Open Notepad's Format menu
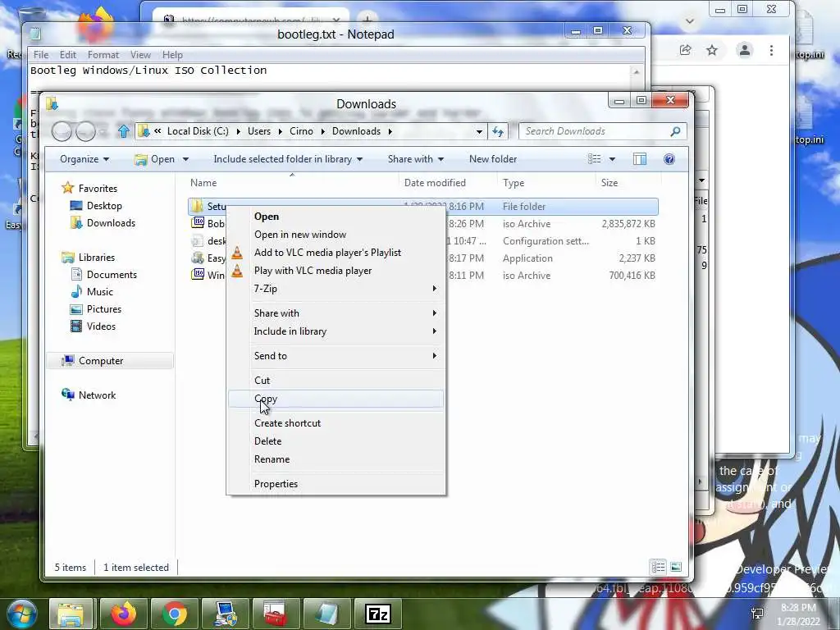The width and height of the screenshot is (840, 630). click(103, 55)
